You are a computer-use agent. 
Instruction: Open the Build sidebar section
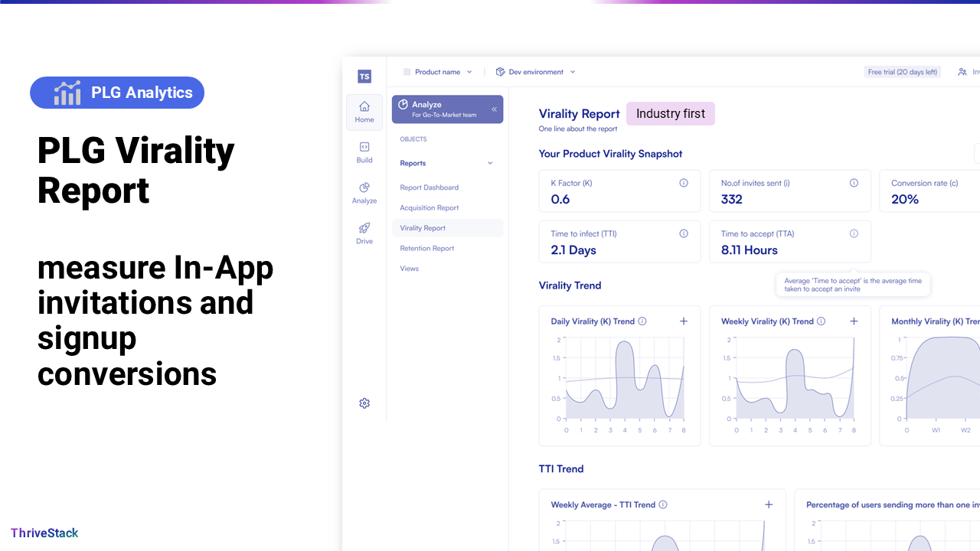click(x=364, y=152)
